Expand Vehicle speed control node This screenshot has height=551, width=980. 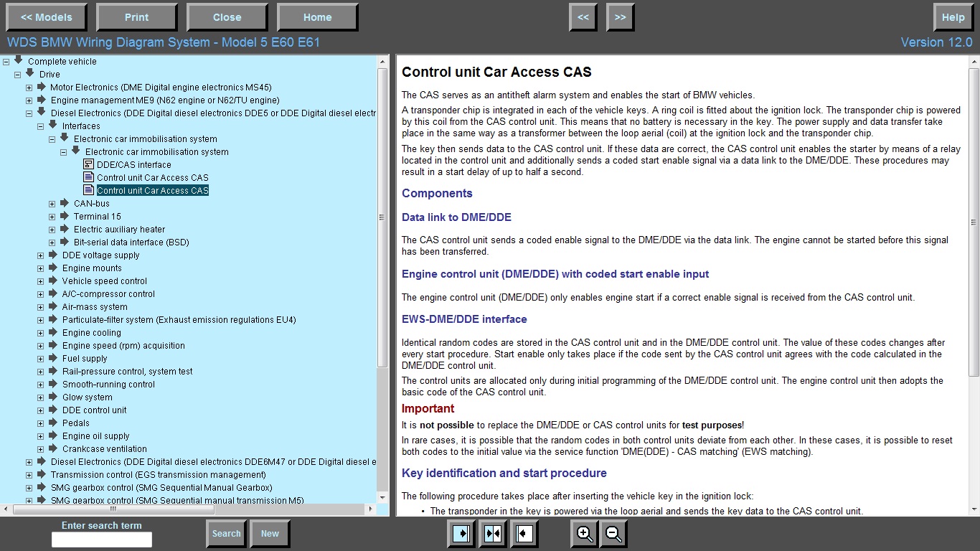coord(41,281)
